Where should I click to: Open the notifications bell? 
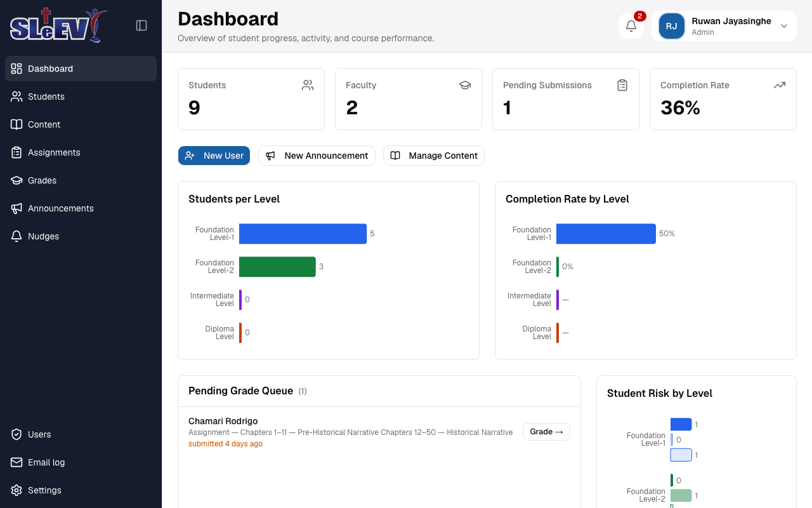(x=631, y=26)
